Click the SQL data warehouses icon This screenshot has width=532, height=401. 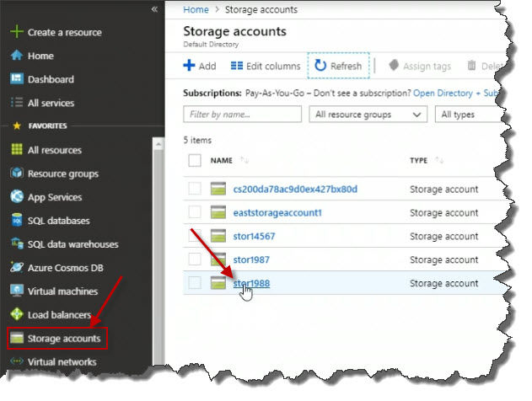pos(17,243)
